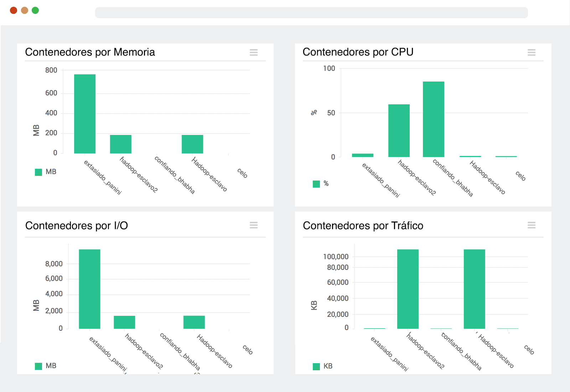Click the extasiado_panini bar in I/O chart

coord(89,289)
